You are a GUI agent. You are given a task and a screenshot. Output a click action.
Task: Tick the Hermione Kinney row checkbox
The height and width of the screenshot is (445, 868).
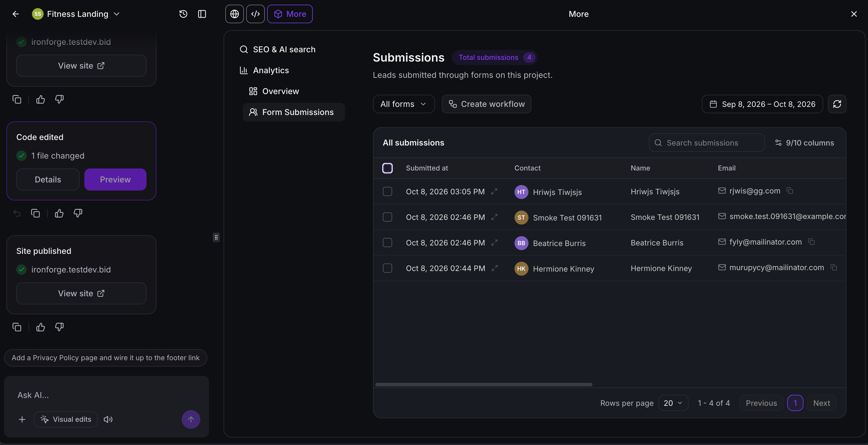click(x=387, y=268)
